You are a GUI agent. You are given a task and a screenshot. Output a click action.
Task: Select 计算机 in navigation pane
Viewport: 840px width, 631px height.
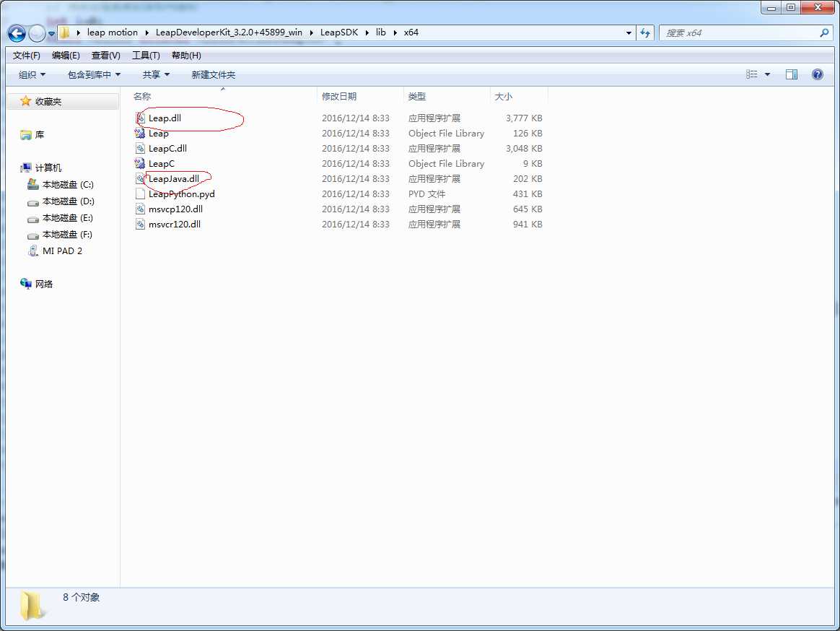tap(48, 167)
